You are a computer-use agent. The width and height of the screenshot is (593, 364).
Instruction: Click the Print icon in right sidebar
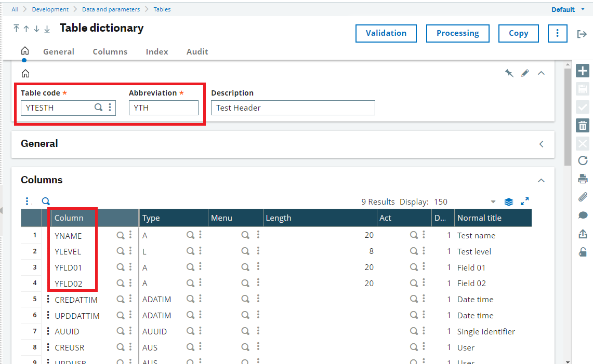pyautogui.click(x=583, y=179)
